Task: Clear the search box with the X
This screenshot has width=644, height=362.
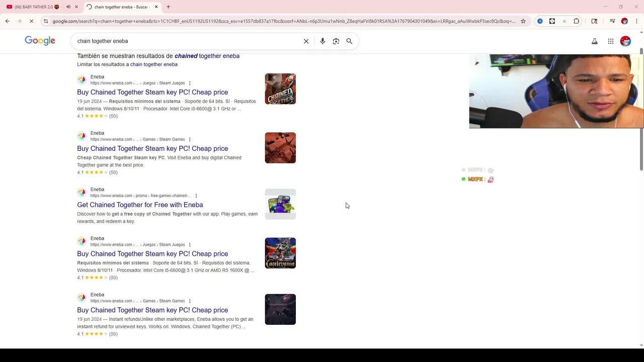Action: click(x=306, y=41)
